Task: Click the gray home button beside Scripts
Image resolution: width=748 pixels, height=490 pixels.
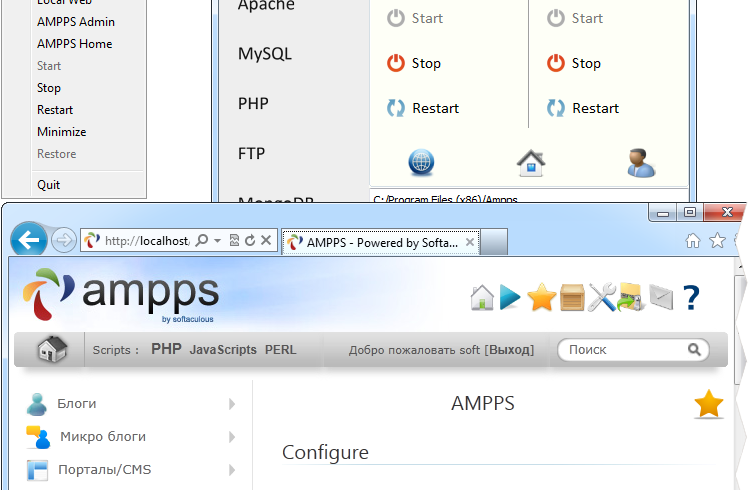Action: point(52,350)
